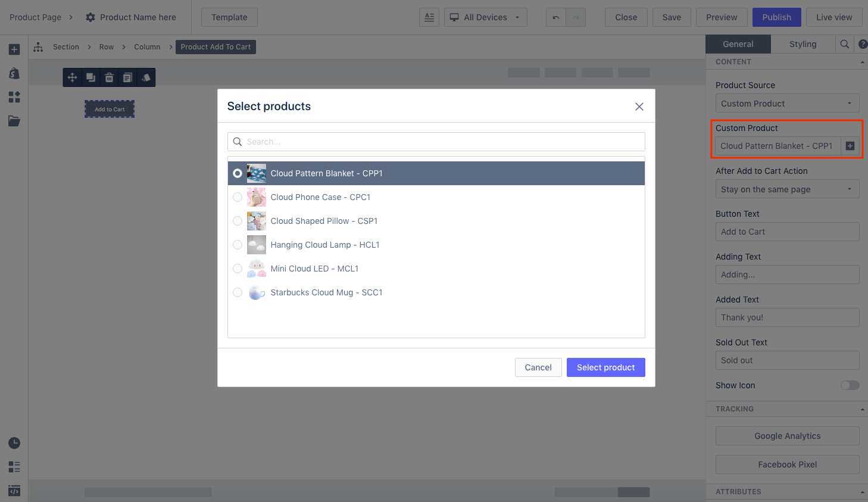The image size is (868, 502).
Task: Go to Section in the breadcrumb
Action: click(x=66, y=47)
